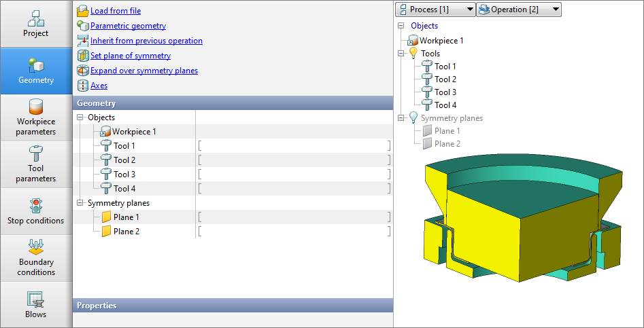Collapse Symmetry planes node in Geometry panel

click(x=80, y=203)
